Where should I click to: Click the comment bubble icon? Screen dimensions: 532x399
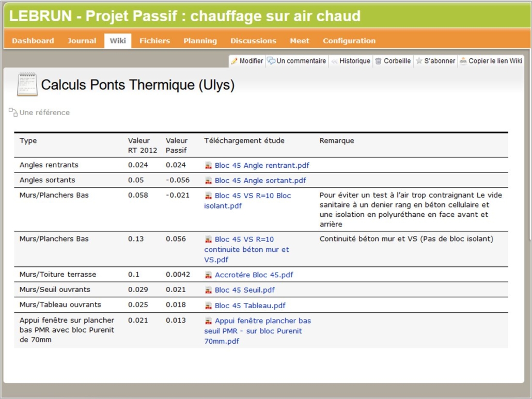click(271, 61)
